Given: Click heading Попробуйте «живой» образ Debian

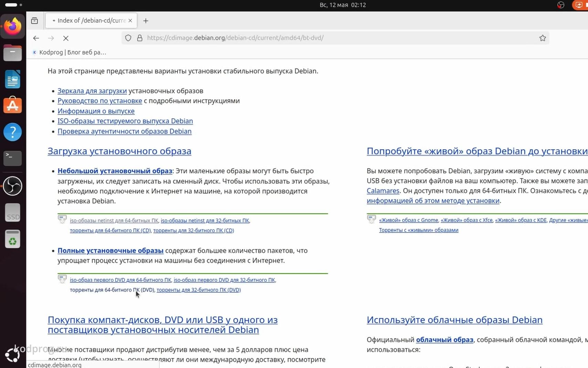Looking at the screenshot, I should 477,151.
